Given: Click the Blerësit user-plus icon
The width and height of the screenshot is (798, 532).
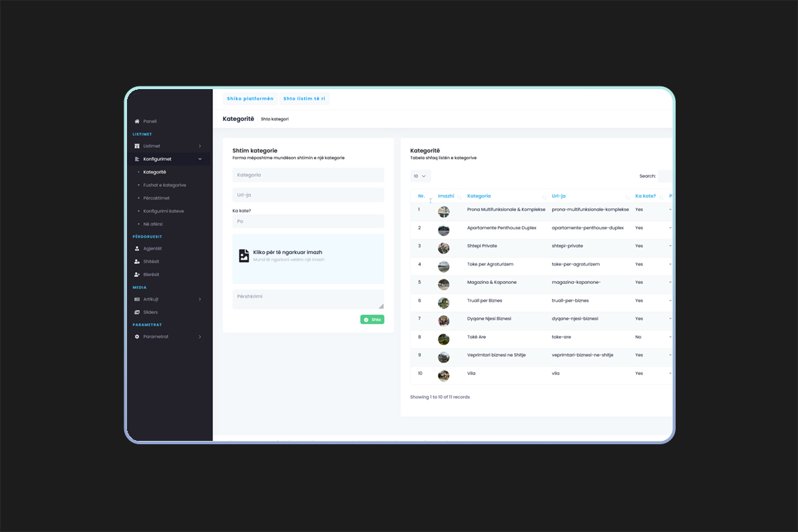Looking at the screenshot, I should (x=137, y=275).
